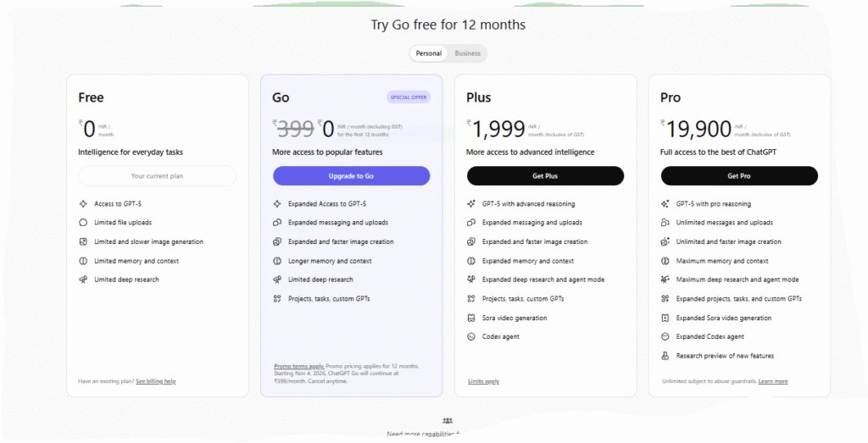The image size is (868, 443).
Task: Click the GPT-5 with pro reasoning sparkle icon
Action: click(x=665, y=204)
